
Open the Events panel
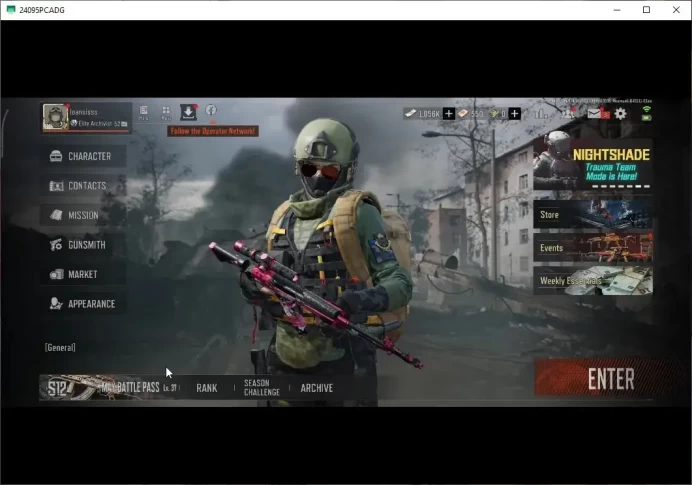tap(593, 248)
